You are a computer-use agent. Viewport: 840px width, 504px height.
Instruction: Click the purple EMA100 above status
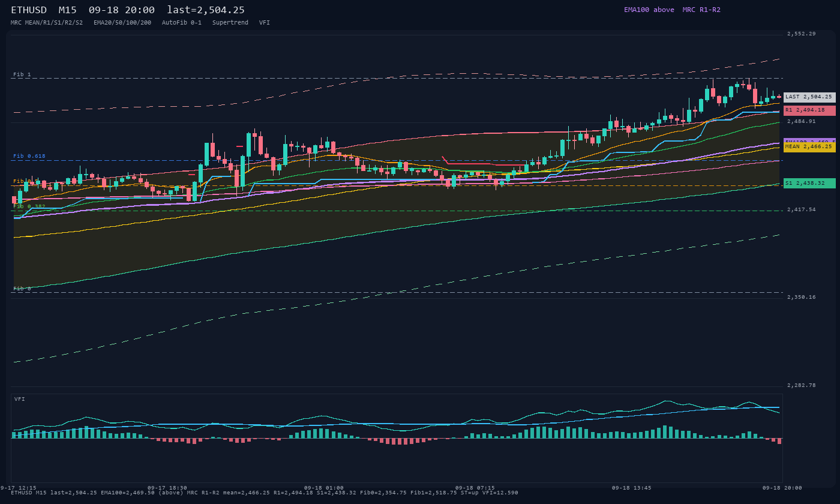click(649, 10)
